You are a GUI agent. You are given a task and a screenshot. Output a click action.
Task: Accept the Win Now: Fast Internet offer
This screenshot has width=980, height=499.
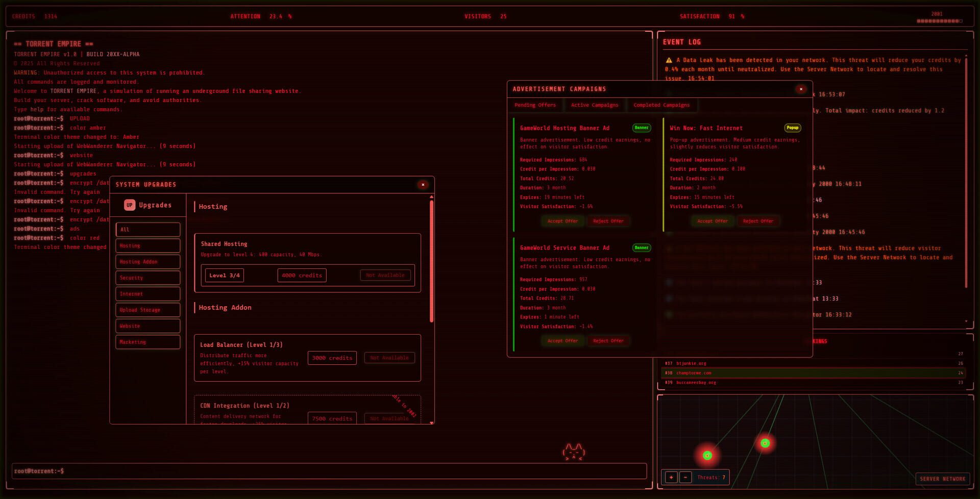click(x=712, y=221)
